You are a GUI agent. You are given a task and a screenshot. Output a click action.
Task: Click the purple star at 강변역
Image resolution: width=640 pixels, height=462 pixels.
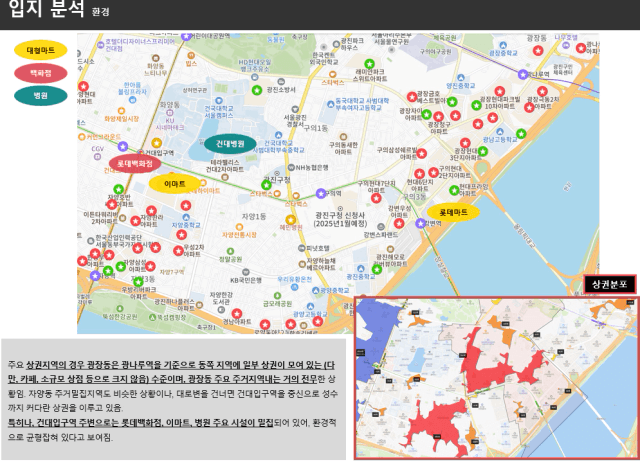(x=420, y=223)
